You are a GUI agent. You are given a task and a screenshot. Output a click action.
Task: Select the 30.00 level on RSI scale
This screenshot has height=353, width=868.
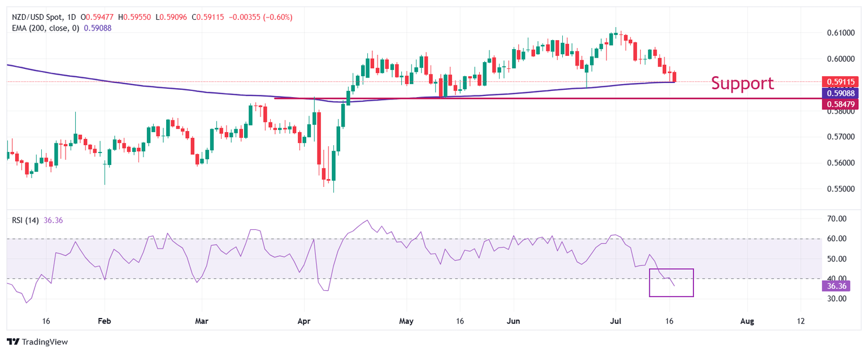click(836, 299)
